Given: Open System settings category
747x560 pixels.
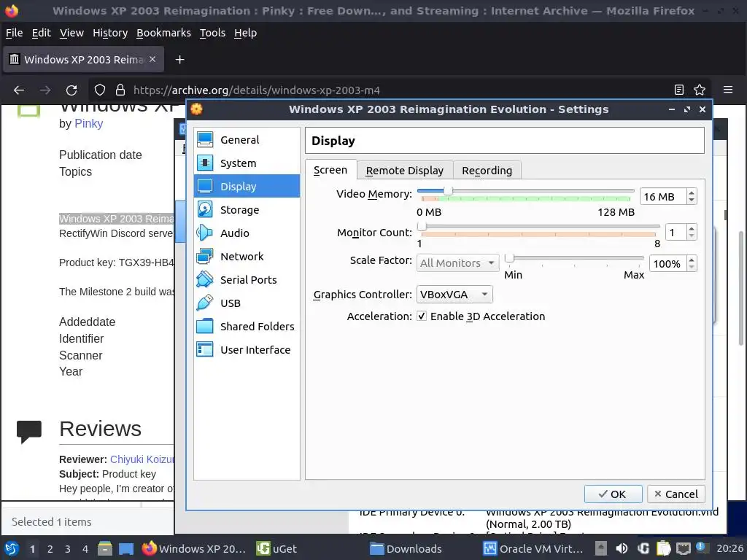Looking at the screenshot, I should tap(247, 163).
